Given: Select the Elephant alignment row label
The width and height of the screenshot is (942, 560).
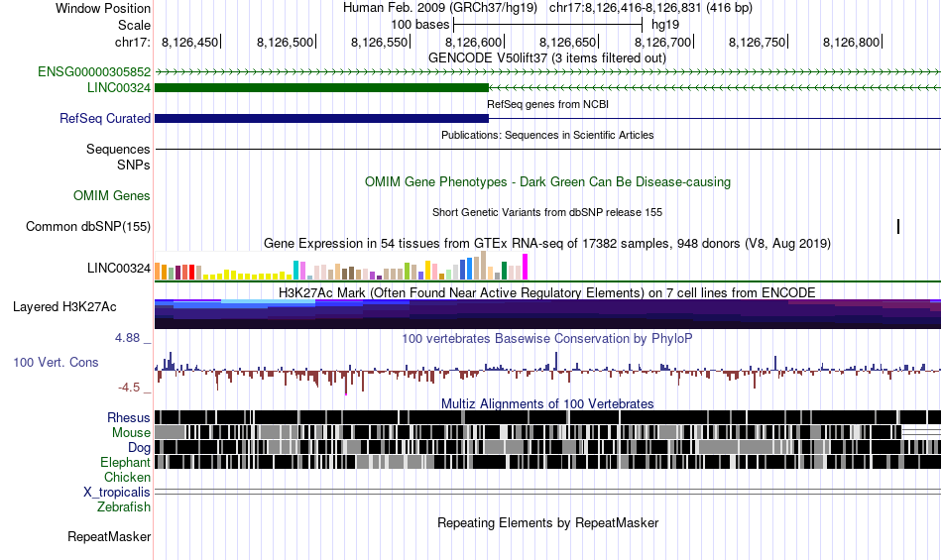Looking at the screenshot, I should click(125, 463).
